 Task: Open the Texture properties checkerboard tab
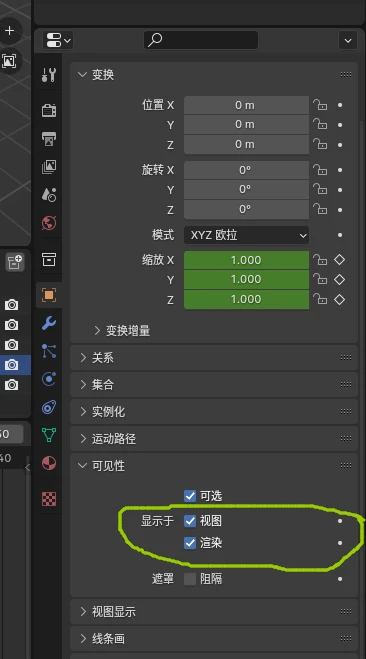49,499
